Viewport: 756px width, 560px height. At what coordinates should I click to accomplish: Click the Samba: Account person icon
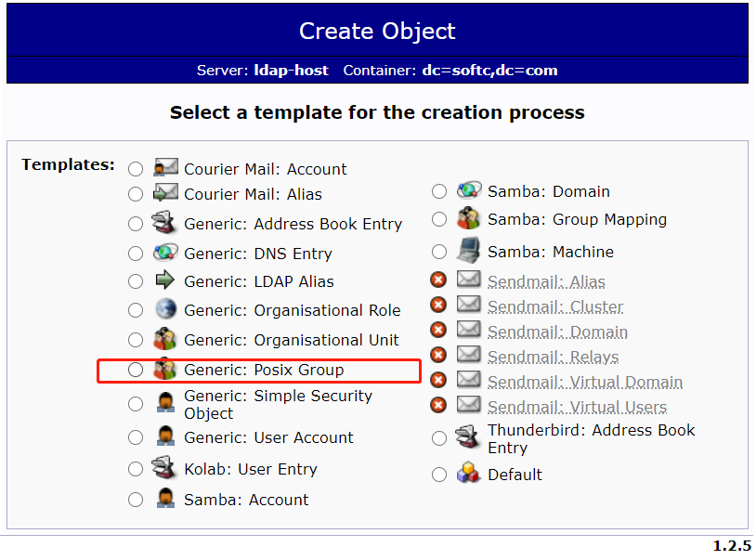coord(165,499)
